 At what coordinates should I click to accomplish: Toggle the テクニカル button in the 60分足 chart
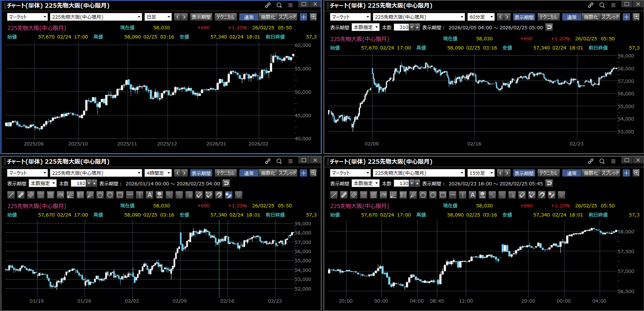click(548, 17)
